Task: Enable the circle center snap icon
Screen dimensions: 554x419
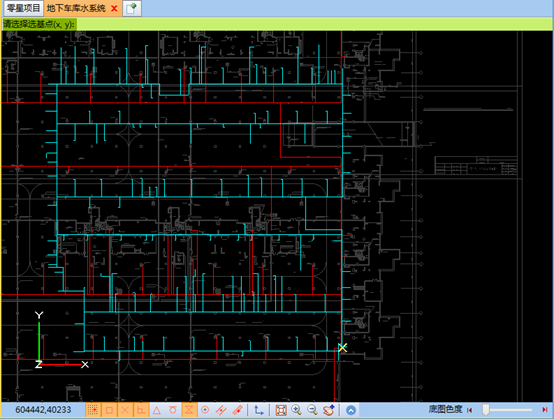Action: click(x=205, y=410)
